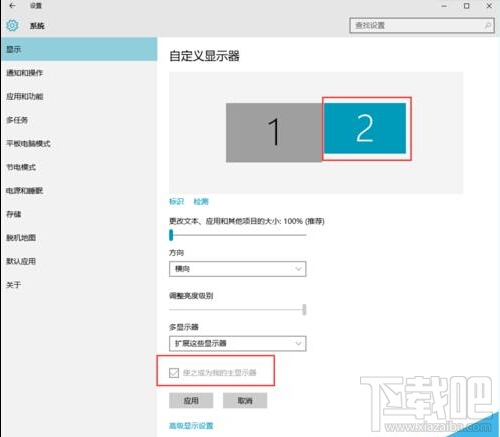Viewport: 500px width, 437px height.
Task: Go back with the arrow icon
Action: (12, 6)
